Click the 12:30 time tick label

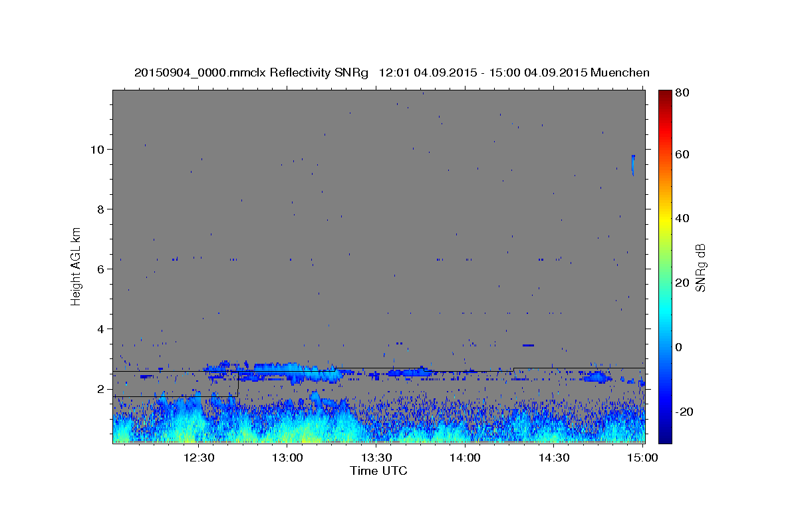pos(199,458)
